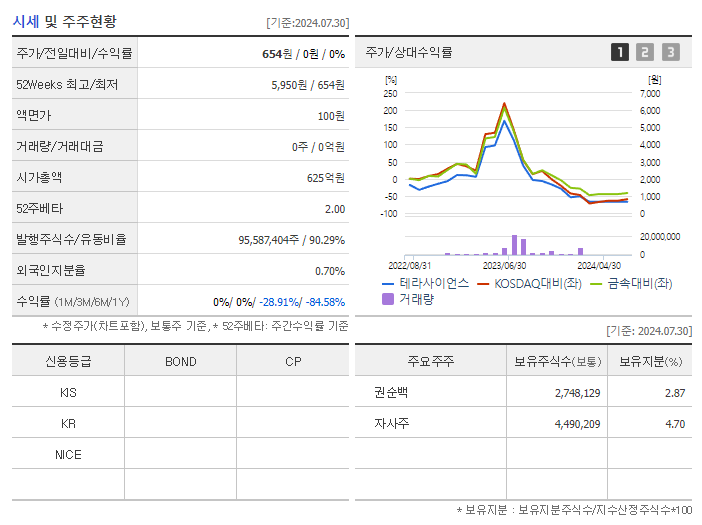Click the beta value 2.00
Screen dimensions: 702x525
(335, 209)
